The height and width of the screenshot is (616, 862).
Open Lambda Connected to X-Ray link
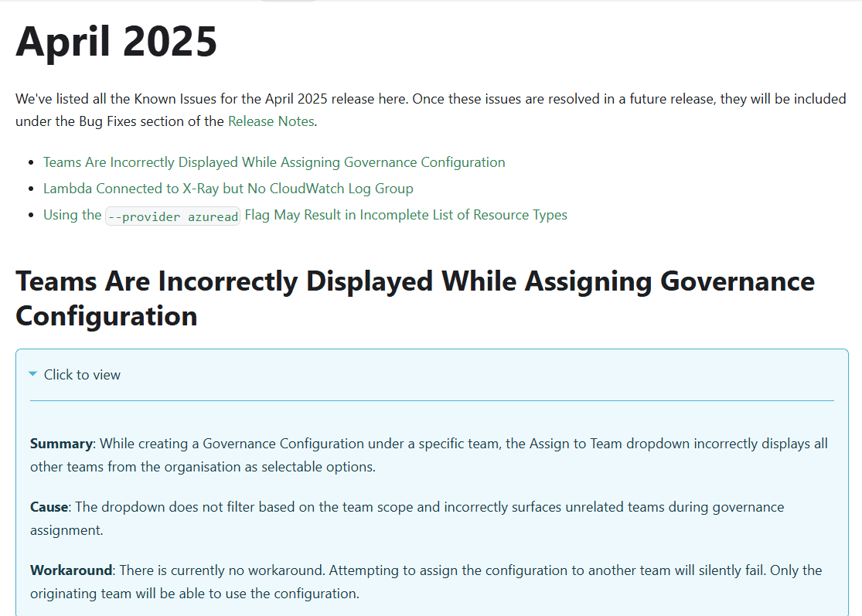228,189
